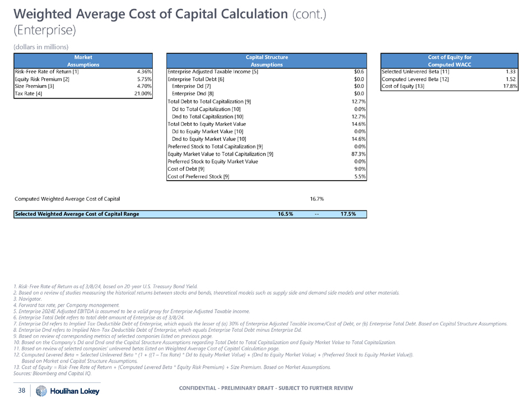This screenshot has width=532, height=399.
Task: Select the Computed Levered Beta value 1.52
Action: [x=510, y=79]
